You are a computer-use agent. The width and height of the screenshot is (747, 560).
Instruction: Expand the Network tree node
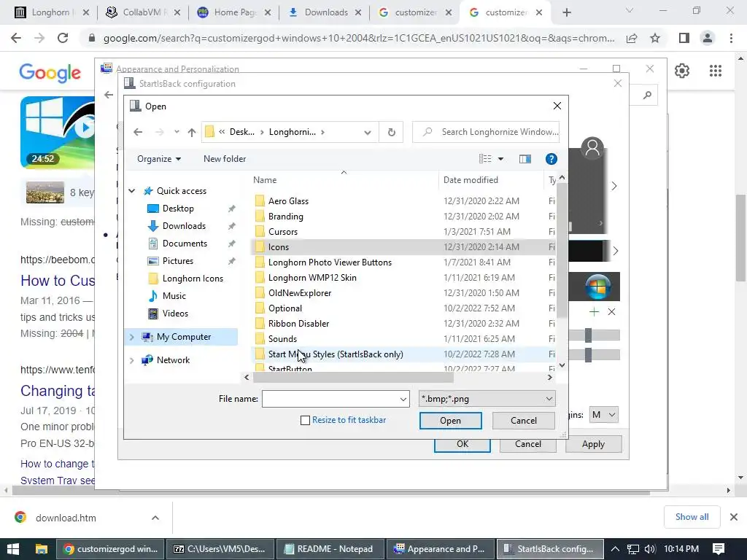(x=132, y=360)
